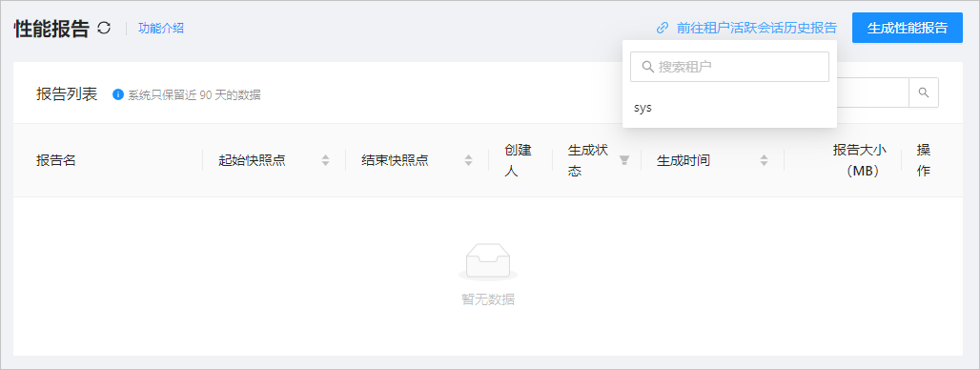This screenshot has height=370, width=980.
Task: Click the 创建人 column header
Action: point(519,160)
